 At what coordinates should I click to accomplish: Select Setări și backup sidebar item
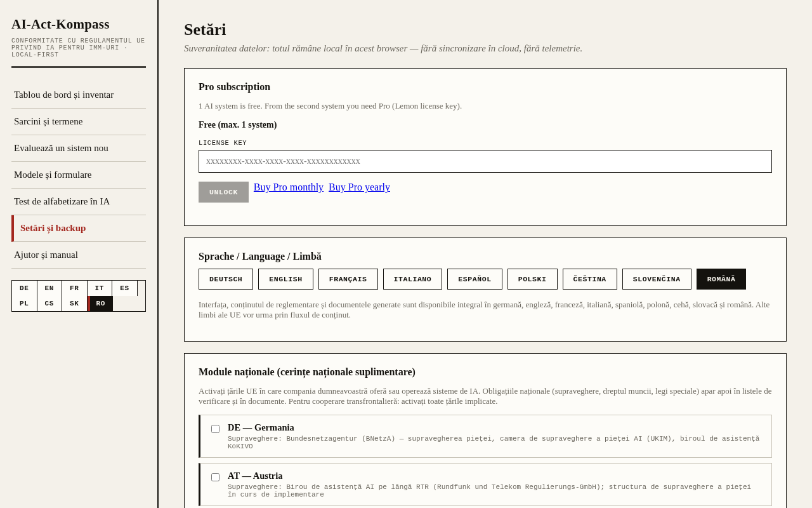click(x=79, y=228)
